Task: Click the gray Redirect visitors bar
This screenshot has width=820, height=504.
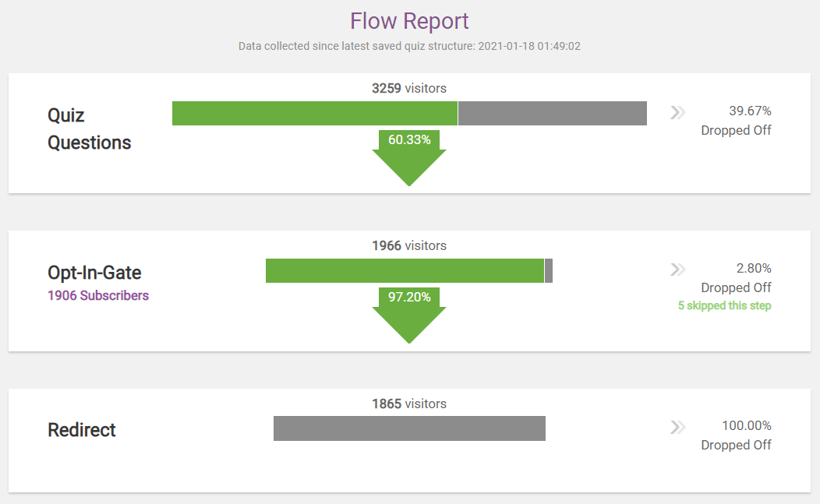Action: point(409,428)
